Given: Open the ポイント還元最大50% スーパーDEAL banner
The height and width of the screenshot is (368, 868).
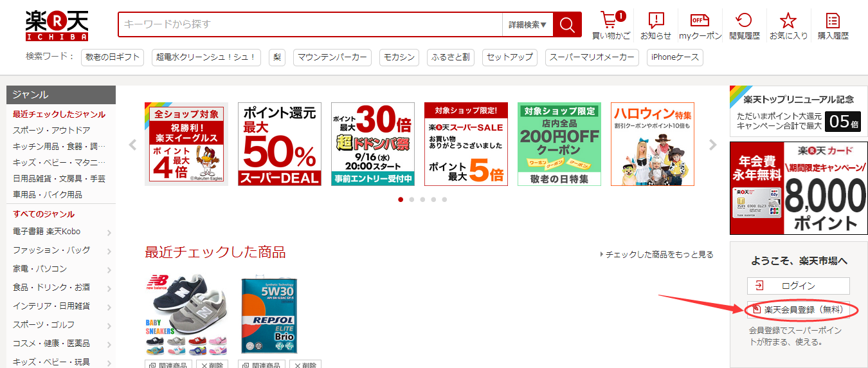Looking at the screenshot, I should 280,144.
